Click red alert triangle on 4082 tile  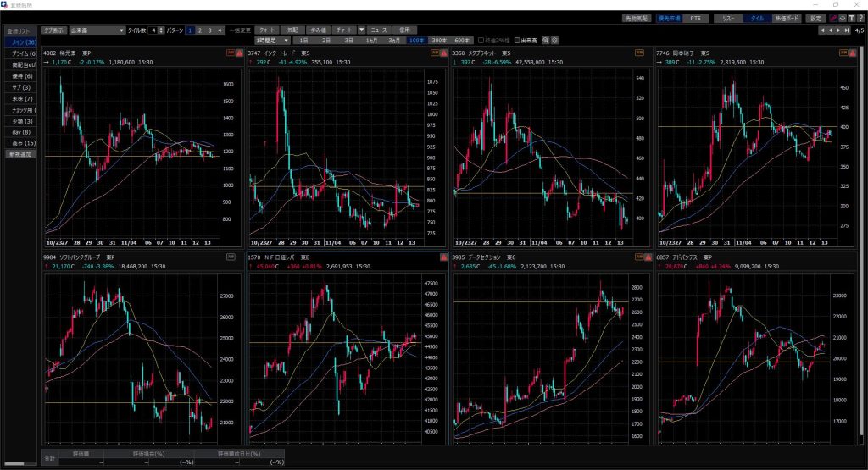240,53
